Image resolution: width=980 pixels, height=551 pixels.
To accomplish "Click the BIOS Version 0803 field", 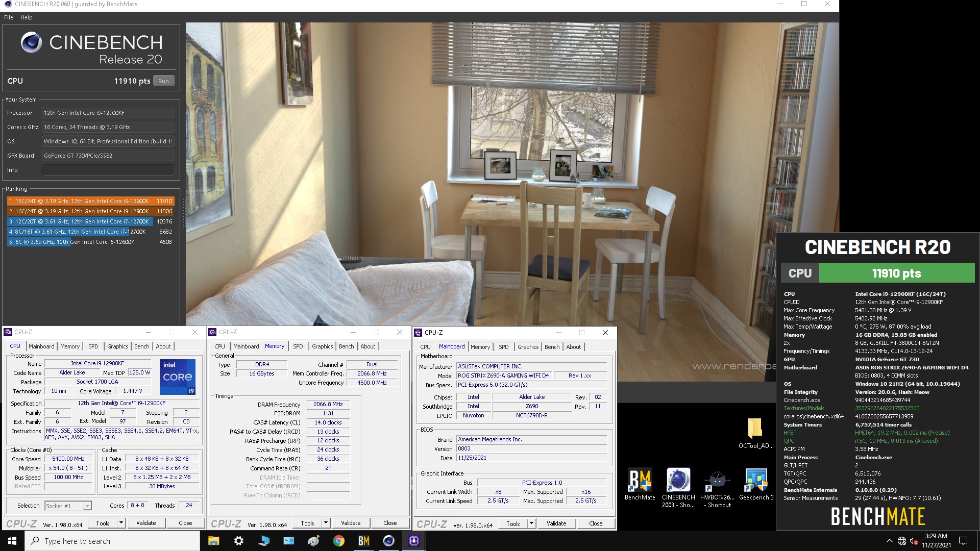I will pos(531,449).
